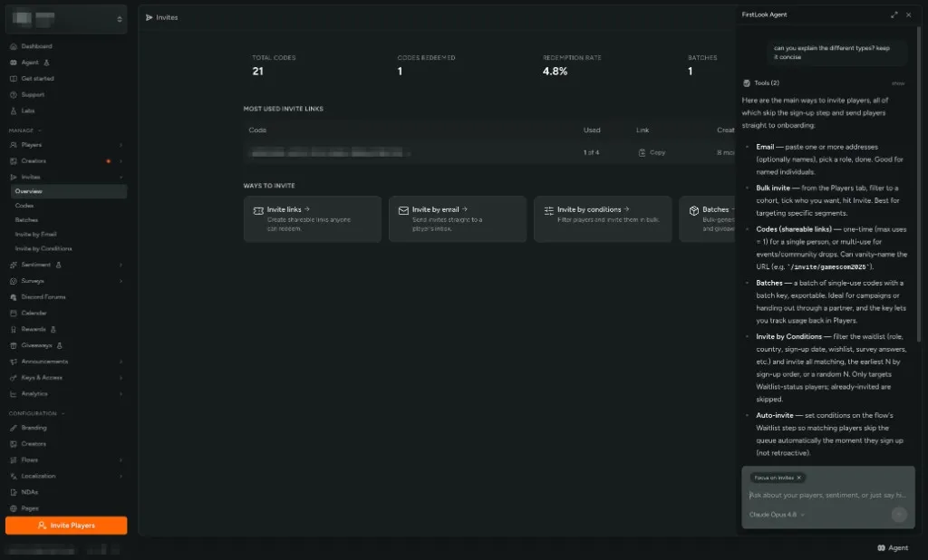Click the Sentiment sparkle icon
Image resolution: width=928 pixels, height=560 pixels.
pos(13,265)
